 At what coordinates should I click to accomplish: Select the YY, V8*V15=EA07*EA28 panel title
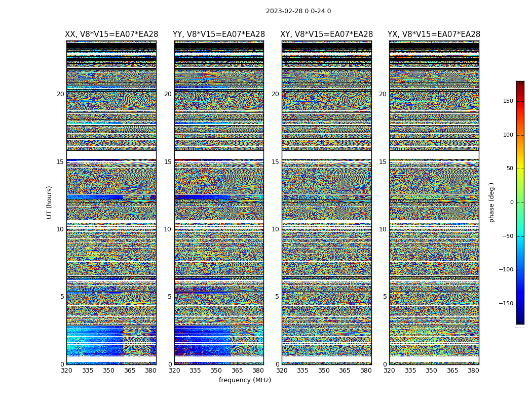click(x=219, y=34)
